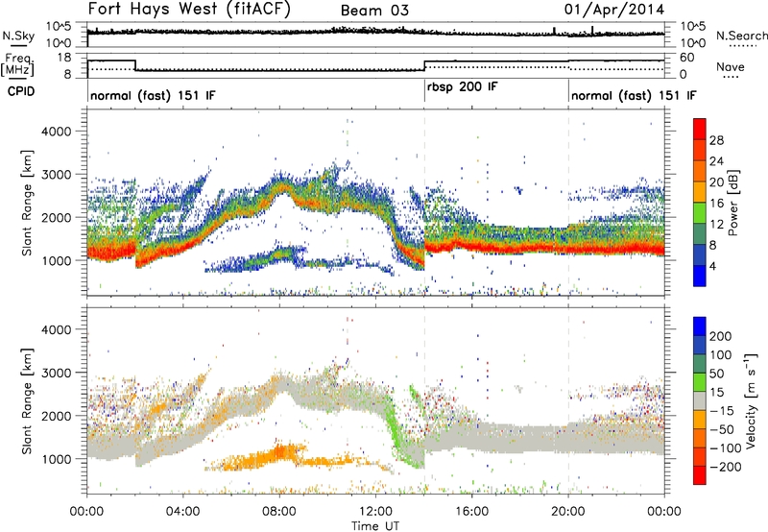
Task: Click '1000' range tick on velocity panel
Action: 56,458
